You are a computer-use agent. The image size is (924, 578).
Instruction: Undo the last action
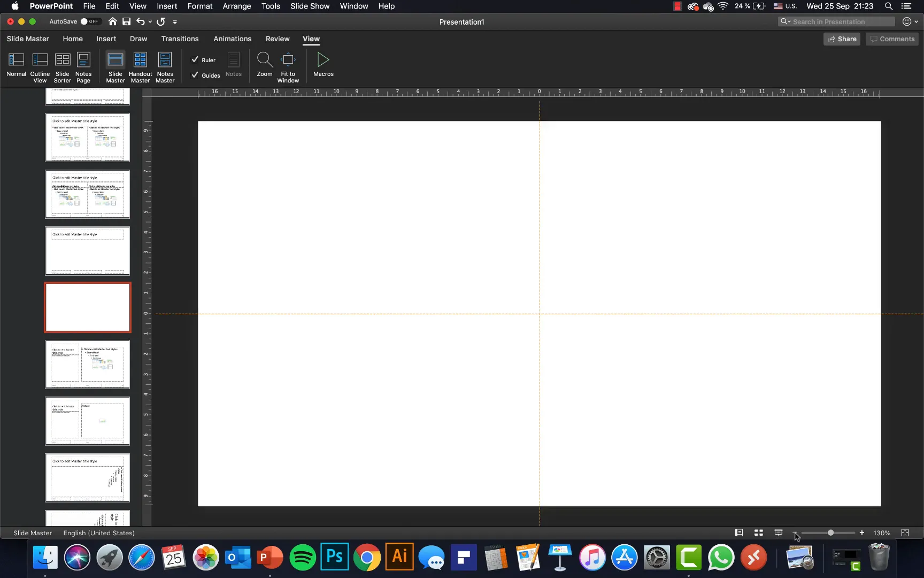point(140,21)
